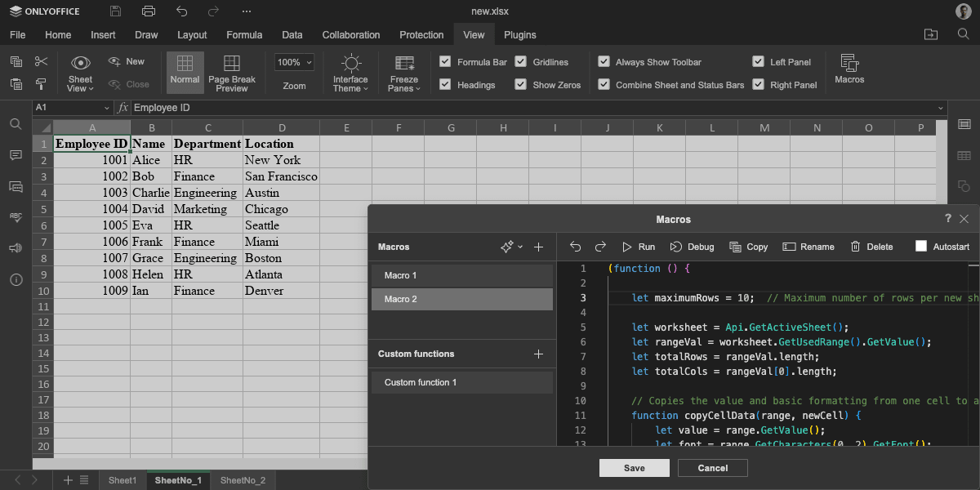Open the Interface Theme dropdown
Image resolution: width=980 pixels, height=490 pixels.
pyautogui.click(x=350, y=72)
